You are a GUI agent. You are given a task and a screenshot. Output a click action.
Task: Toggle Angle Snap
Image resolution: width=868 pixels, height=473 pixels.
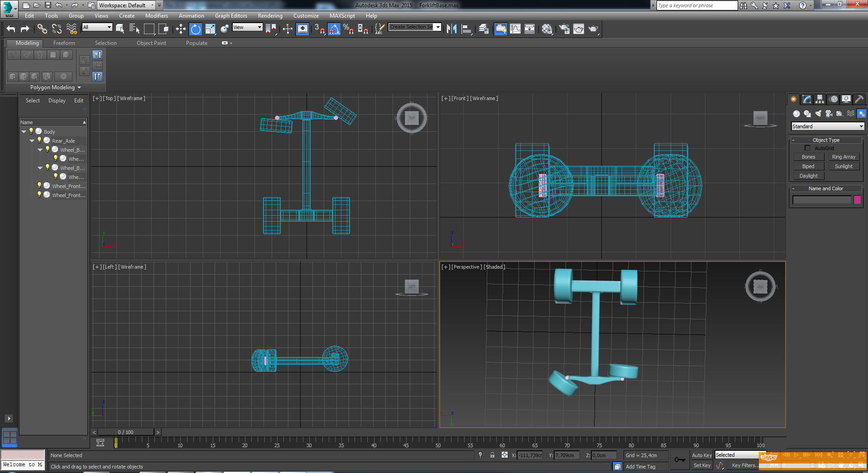(x=334, y=29)
